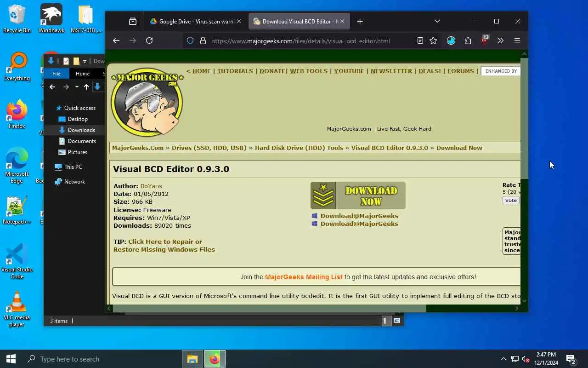Screen dimensions: 588x368
Task: Select Quick access in Explorer sidebar
Action: (x=75, y=108)
